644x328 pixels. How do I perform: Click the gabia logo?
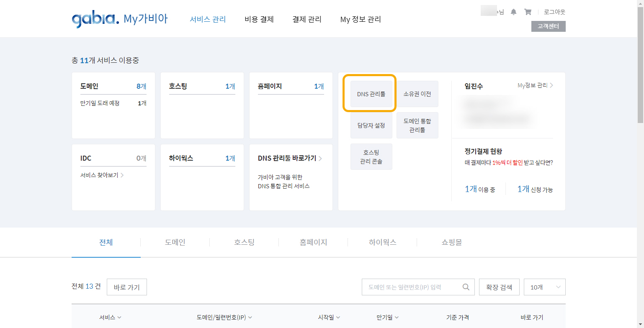[x=96, y=19]
